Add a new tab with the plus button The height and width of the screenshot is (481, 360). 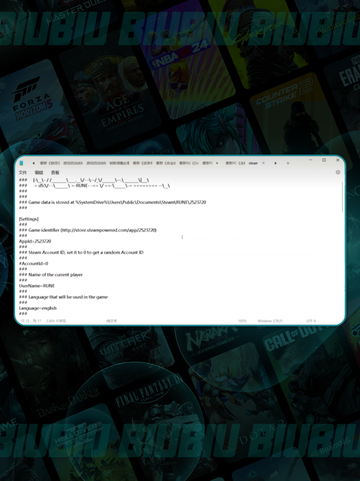[288, 163]
